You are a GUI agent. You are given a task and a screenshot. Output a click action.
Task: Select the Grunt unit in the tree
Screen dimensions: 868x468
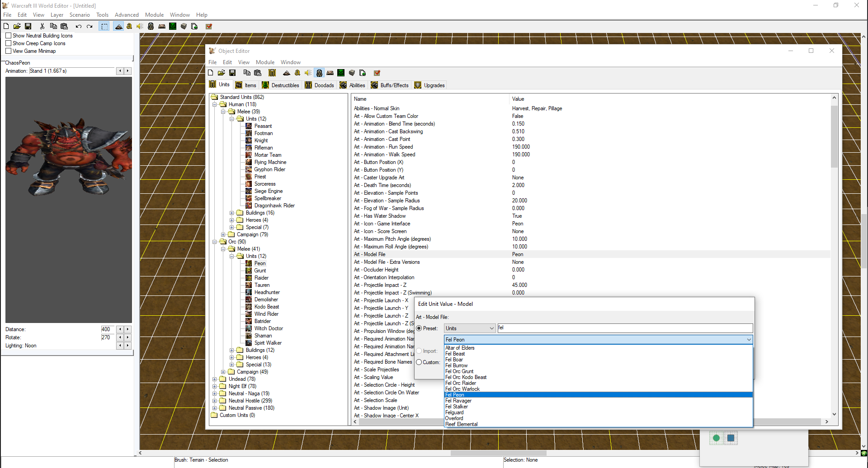click(x=260, y=271)
